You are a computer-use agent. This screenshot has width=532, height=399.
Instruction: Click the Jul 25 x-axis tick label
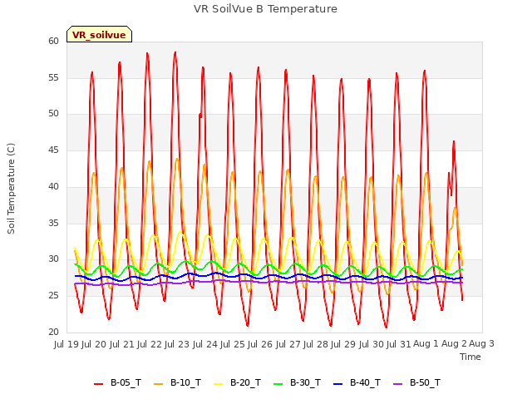[x=232, y=344]
